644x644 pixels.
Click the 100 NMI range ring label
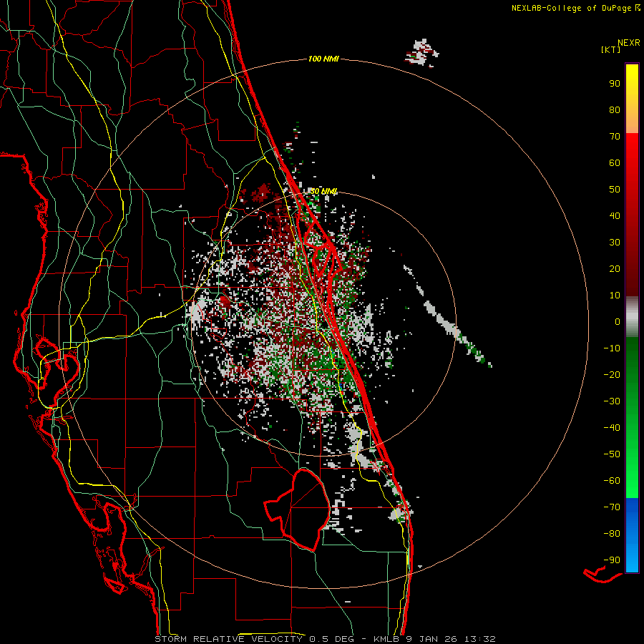(323, 59)
